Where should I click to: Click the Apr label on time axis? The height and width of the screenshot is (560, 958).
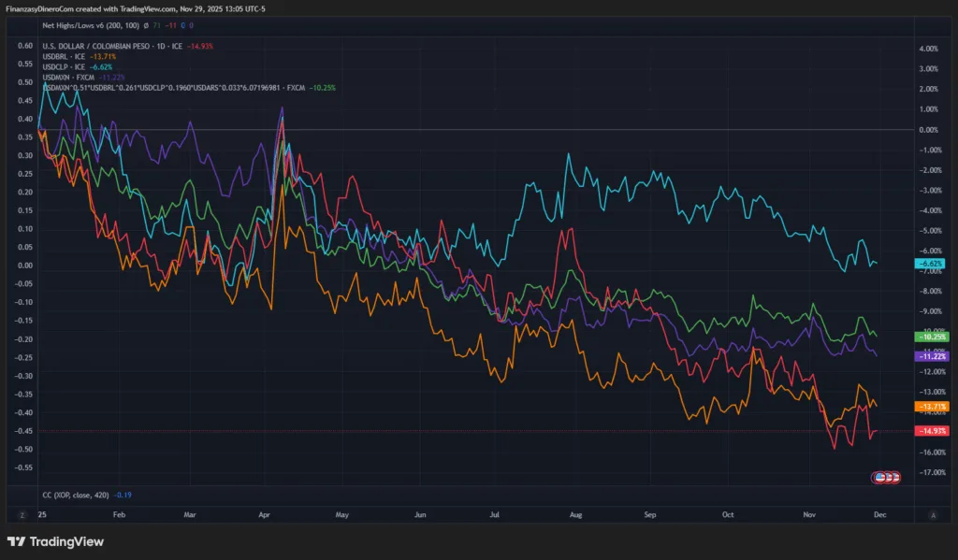point(264,515)
